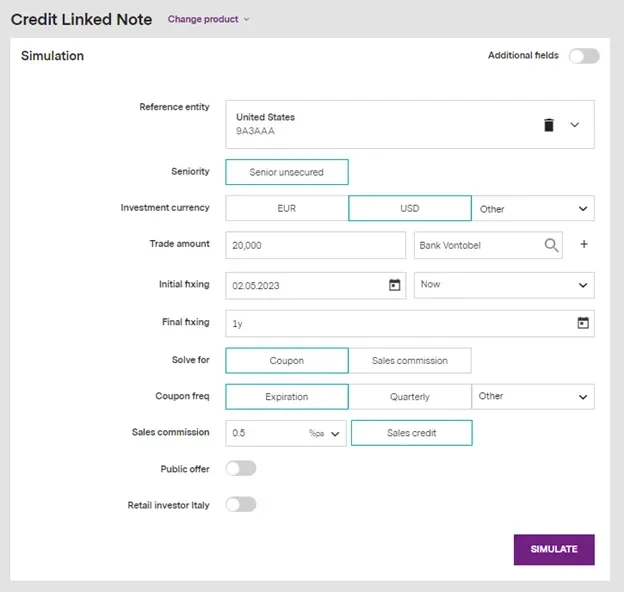The width and height of the screenshot is (624, 592).
Task: Open the investment currency Other dropdown
Action: pyautogui.click(x=533, y=209)
